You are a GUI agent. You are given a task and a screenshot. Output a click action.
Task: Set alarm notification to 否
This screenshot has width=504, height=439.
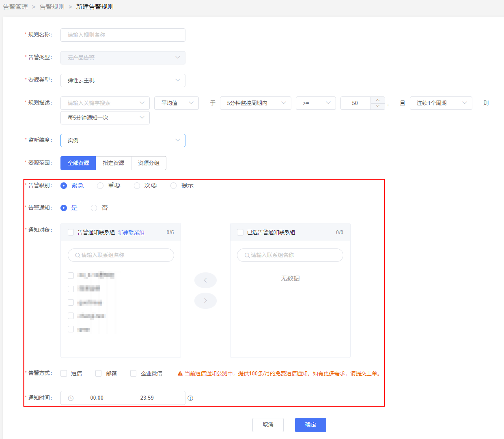pos(94,208)
